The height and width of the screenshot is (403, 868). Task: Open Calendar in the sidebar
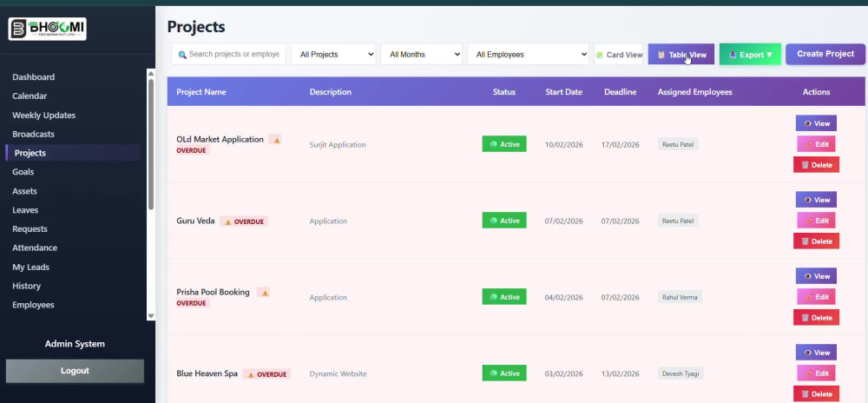point(30,96)
